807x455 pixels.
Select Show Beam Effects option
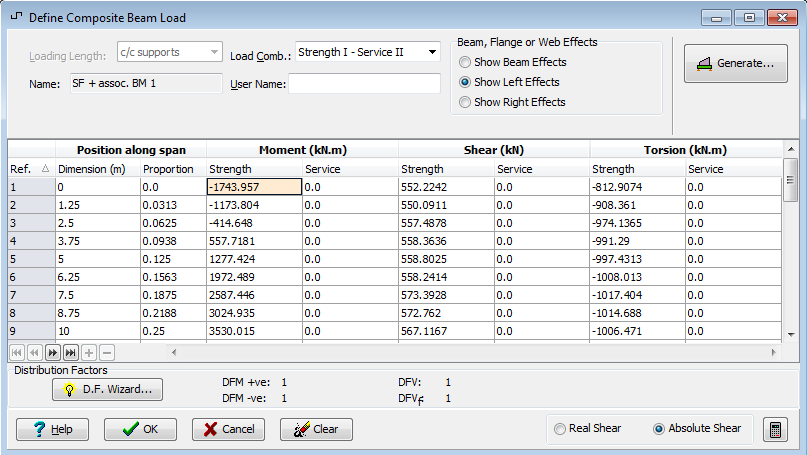point(465,62)
